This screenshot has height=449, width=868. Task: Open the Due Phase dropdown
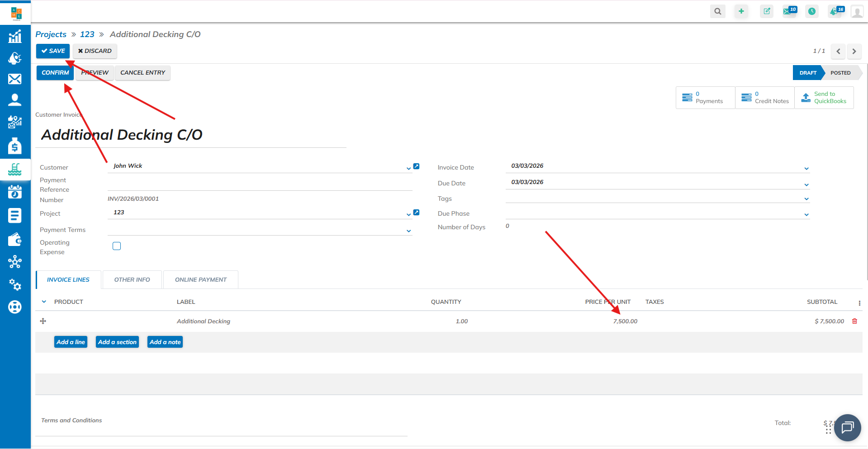806,215
